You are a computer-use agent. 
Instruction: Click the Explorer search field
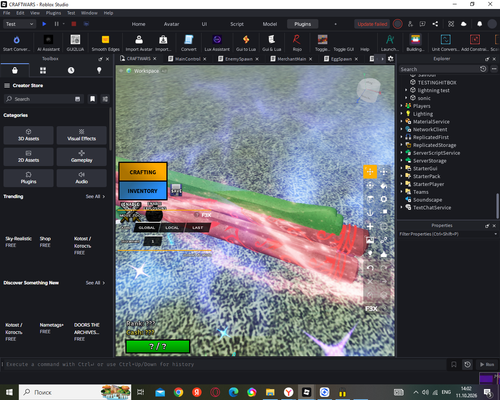[x=439, y=69]
